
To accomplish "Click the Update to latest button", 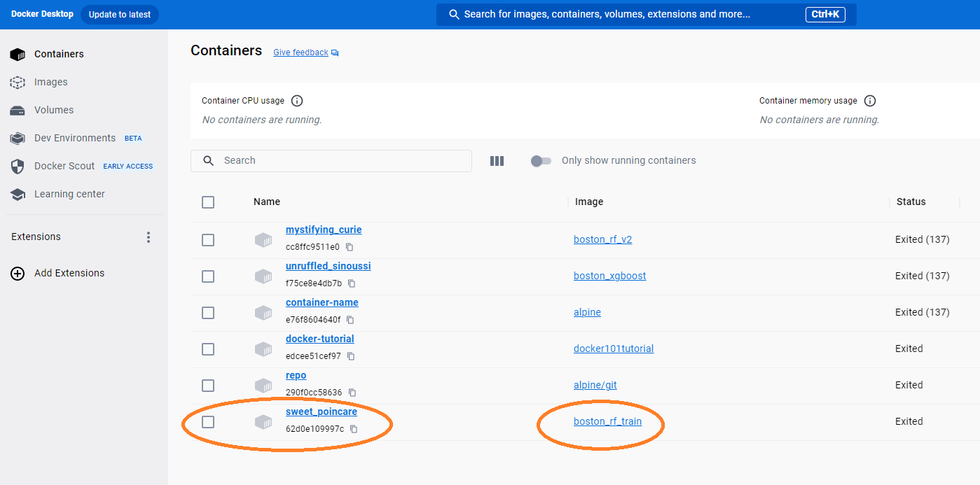I will (x=120, y=15).
